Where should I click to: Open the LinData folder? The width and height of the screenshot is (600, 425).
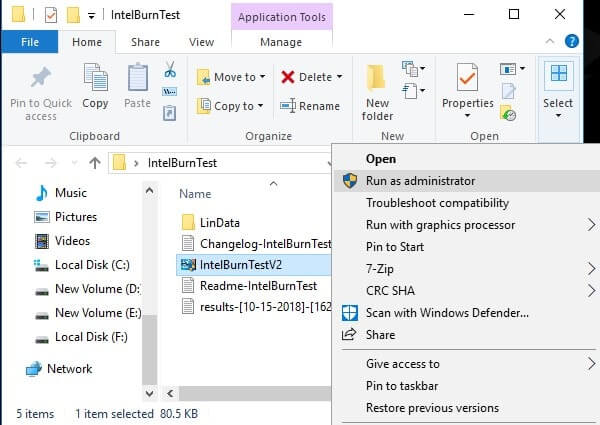pos(220,223)
